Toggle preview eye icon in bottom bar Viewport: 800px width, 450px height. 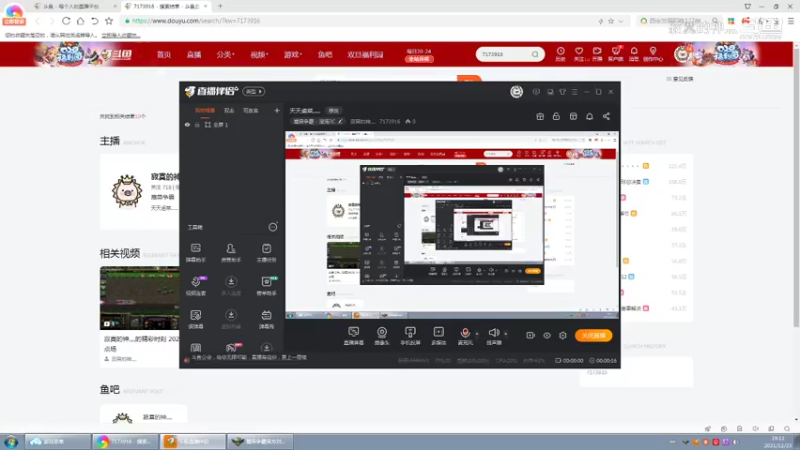coord(546,335)
